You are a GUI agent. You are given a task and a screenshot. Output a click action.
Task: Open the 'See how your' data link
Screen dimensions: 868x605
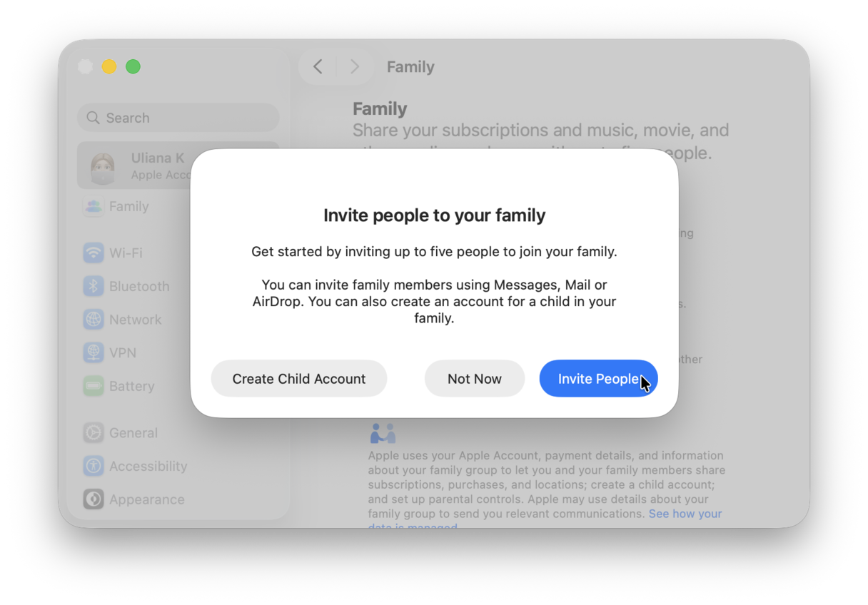pyautogui.click(x=685, y=514)
